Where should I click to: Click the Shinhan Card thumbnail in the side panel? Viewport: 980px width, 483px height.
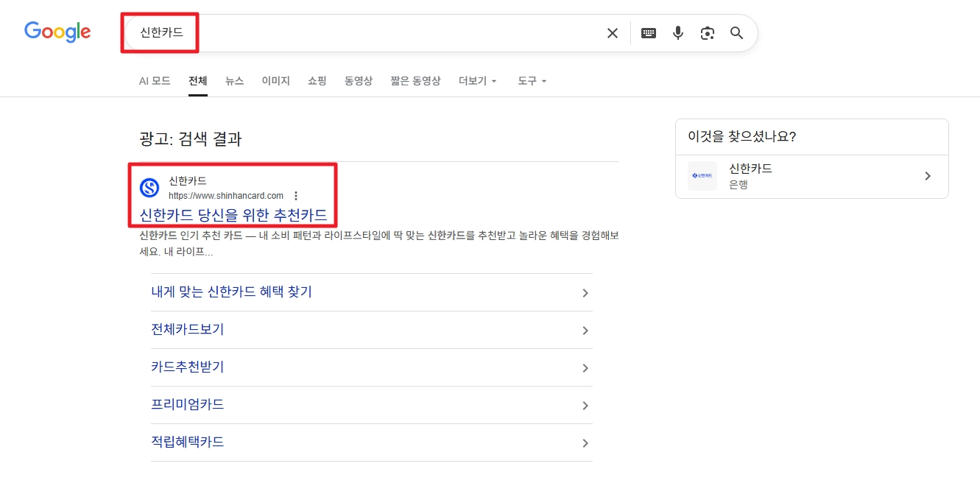[702, 176]
